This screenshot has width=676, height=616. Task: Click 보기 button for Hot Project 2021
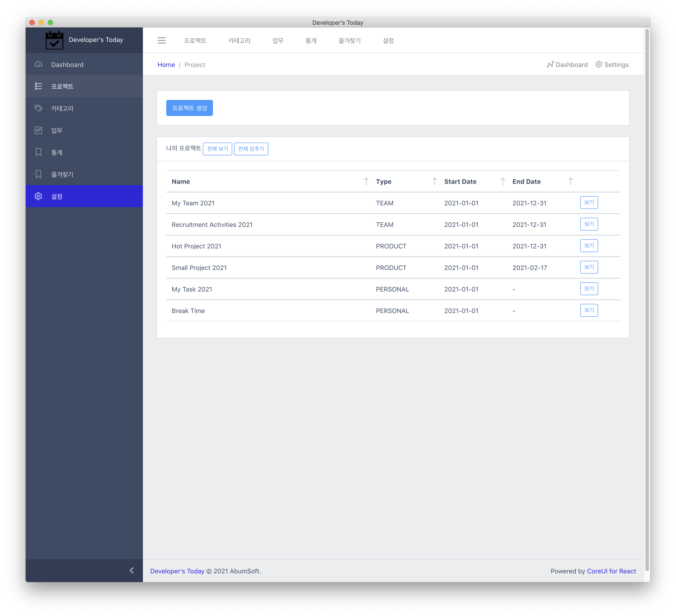click(589, 246)
